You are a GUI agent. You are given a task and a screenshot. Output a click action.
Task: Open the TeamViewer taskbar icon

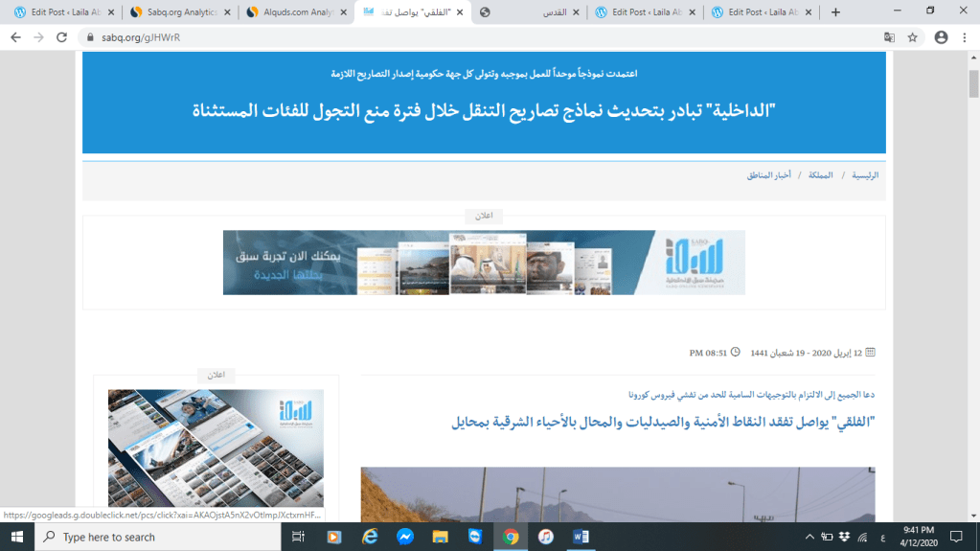[x=475, y=537]
